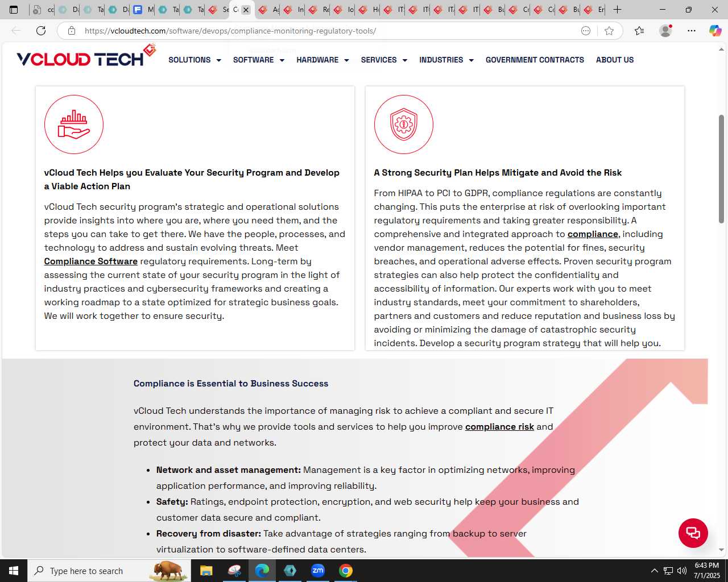The image size is (728, 582).
Task: Open Edge Settings and more menu
Action: tap(692, 31)
